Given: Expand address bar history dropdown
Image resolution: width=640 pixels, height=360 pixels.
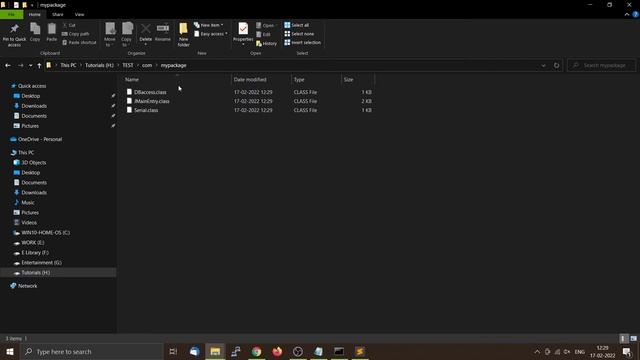Looking at the screenshot, I should tap(543, 65).
